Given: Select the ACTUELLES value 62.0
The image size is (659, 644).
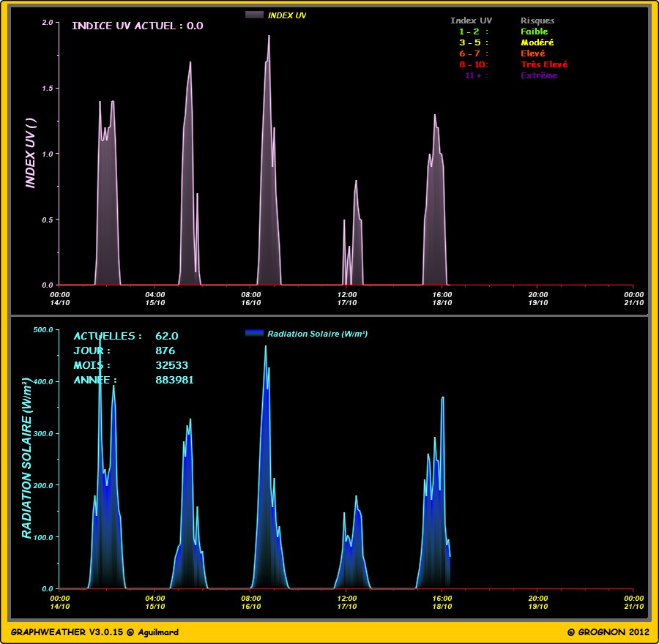Looking at the screenshot, I should [x=167, y=336].
